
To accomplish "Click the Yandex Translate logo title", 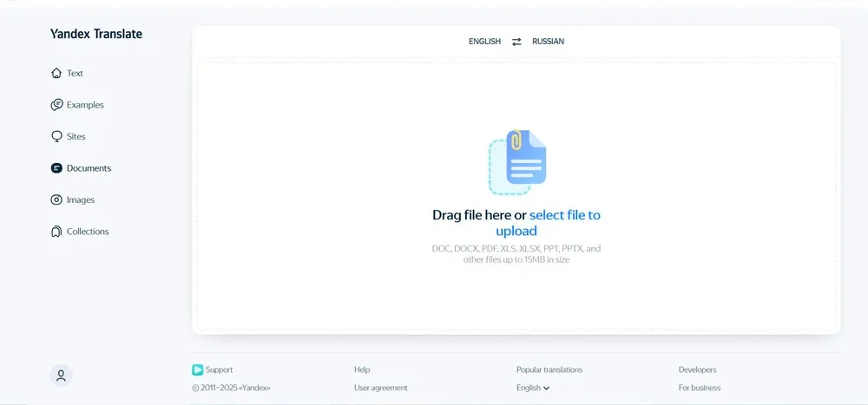I will pos(96,34).
